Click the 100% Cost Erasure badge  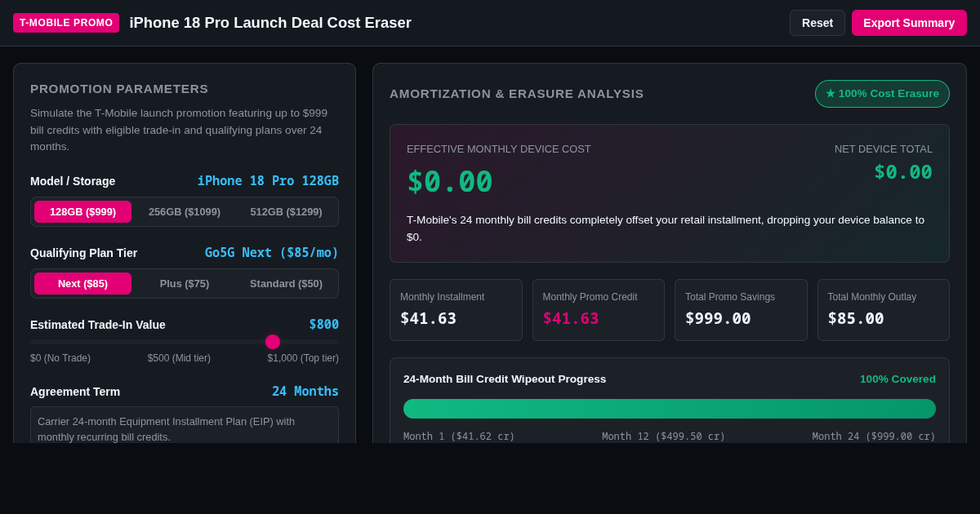click(x=882, y=94)
